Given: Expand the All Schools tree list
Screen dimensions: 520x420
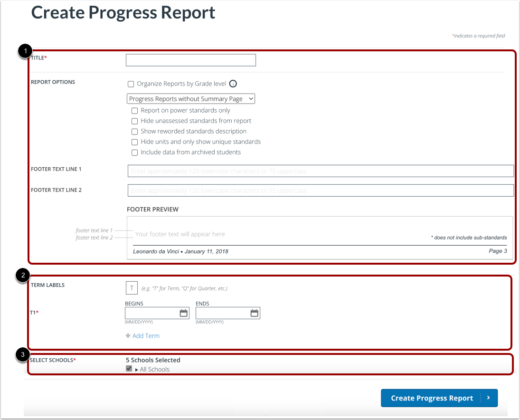Looking at the screenshot, I should [136, 369].
